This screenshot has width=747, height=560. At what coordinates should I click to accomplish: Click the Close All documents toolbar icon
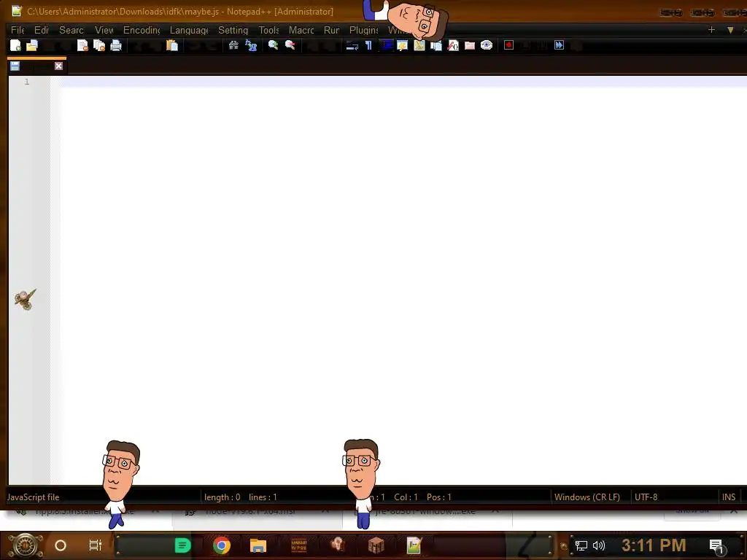[99, 45]
